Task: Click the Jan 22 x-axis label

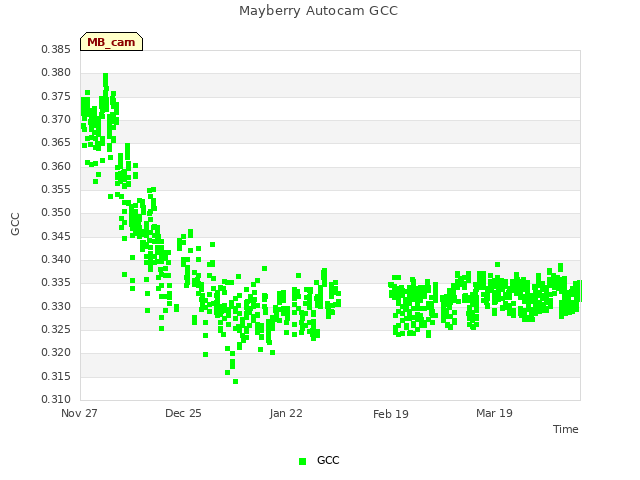Action: coord(286,413)
